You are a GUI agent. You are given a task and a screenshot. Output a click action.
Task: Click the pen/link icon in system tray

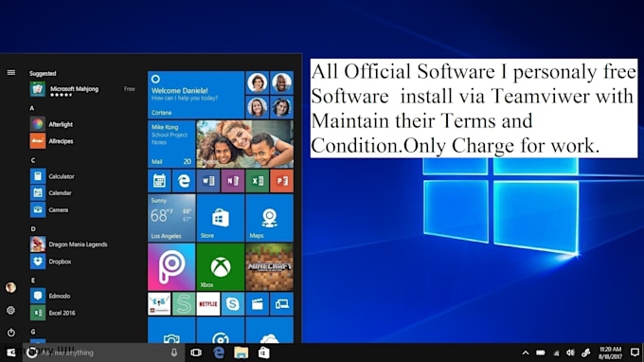(586, 353)
